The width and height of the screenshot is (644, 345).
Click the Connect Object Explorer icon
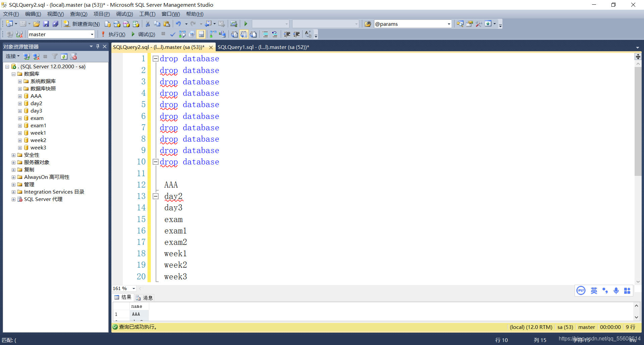[27, 56]
